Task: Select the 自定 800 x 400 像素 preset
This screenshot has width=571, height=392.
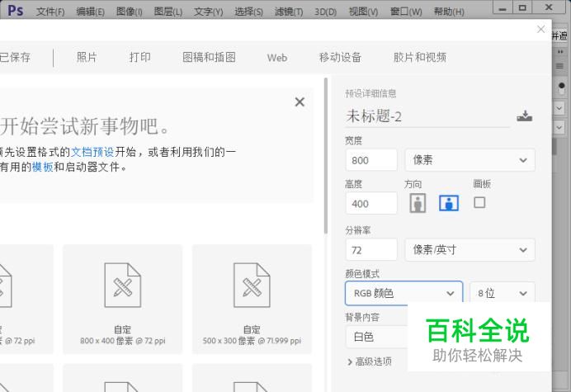Action: point(123,299)
